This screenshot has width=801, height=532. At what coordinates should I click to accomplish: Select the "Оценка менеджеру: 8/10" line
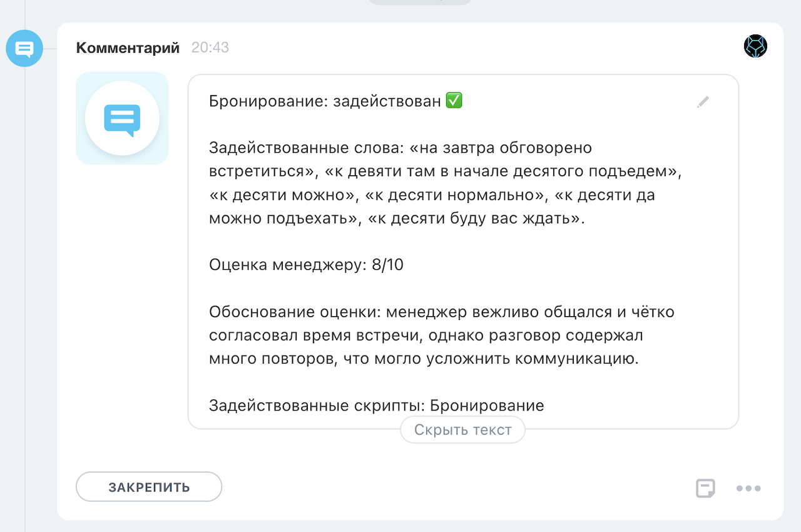[x=306, y=265]
